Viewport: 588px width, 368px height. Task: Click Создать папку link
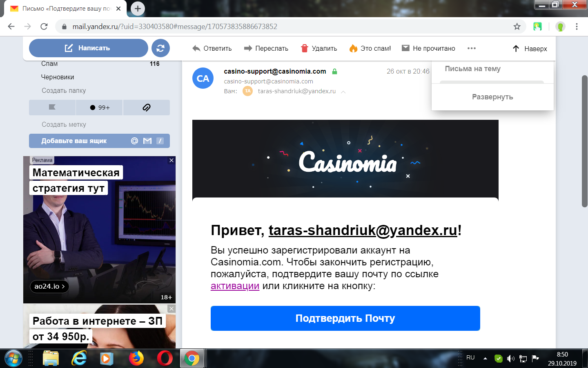64,90
